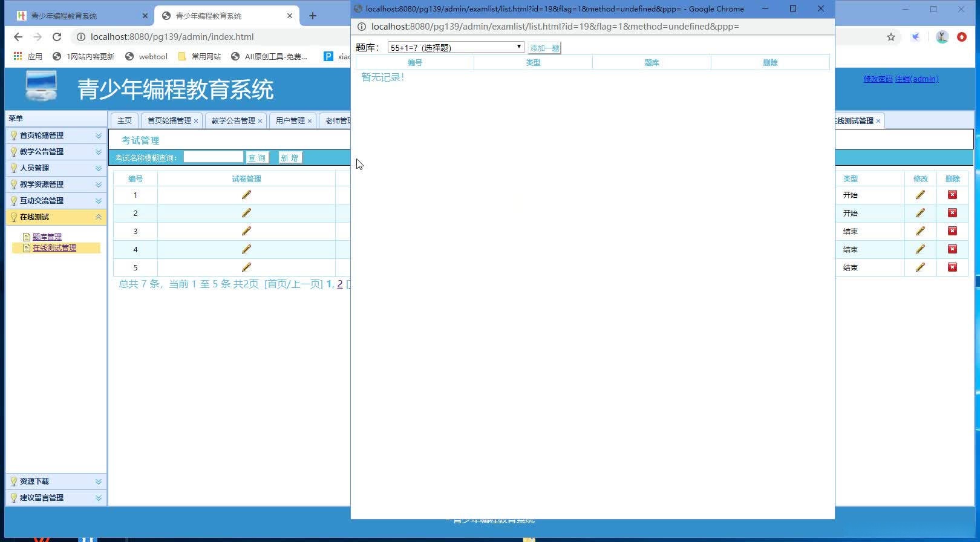Click the edit pencil for exam row 1 试卷管理
The image size is (980, 542).
246,195
